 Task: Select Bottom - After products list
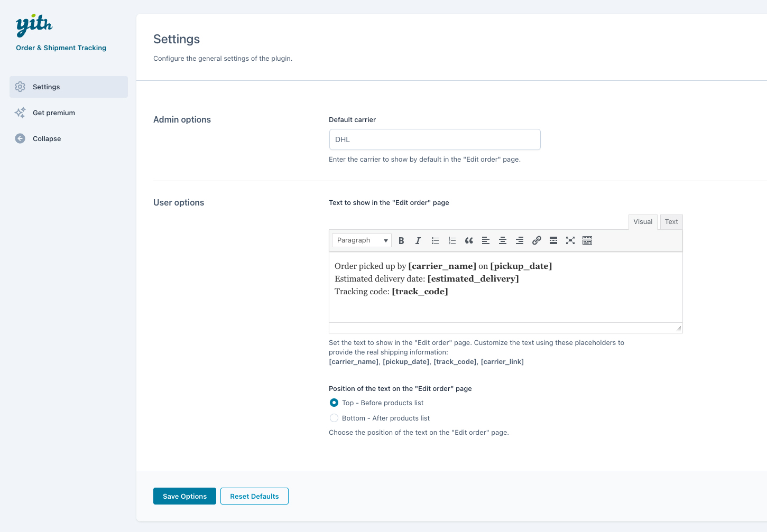coord(334,418)
